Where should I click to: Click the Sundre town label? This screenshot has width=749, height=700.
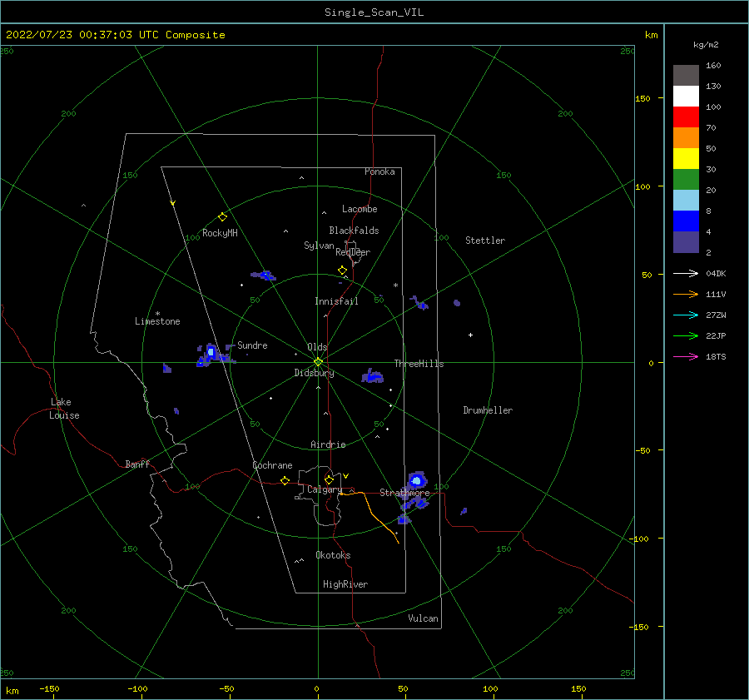tap(252, 345)
